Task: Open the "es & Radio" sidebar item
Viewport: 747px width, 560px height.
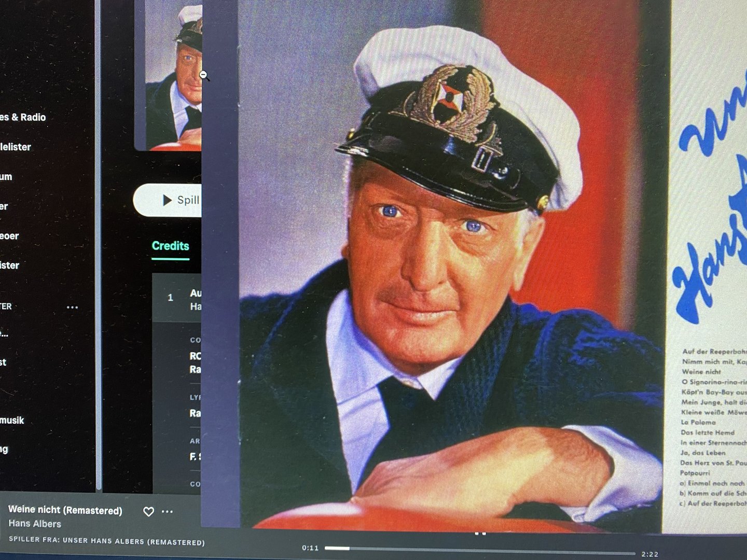Action: [23, 117]
